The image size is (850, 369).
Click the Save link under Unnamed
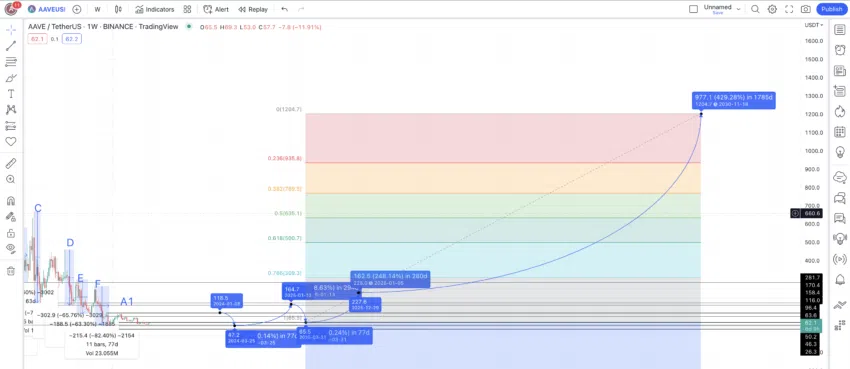click(x=717, y=13)
